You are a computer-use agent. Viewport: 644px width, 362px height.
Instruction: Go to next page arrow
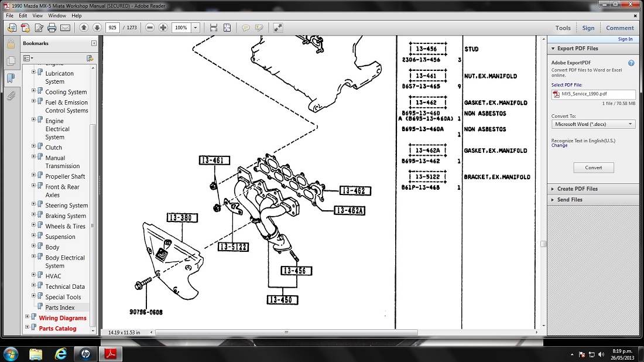[x=97, y=28]
